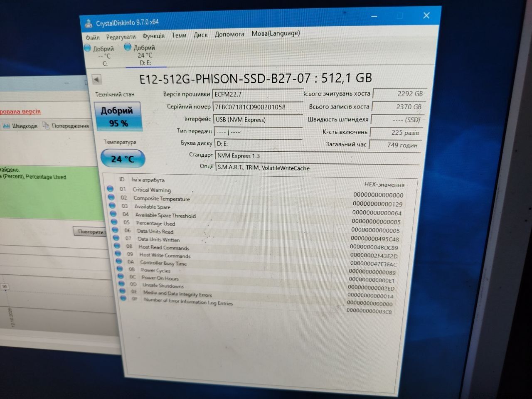The image size is (532, 399).
Task: Click the CrystalDiskInfo title bar icon
Action: 88,23
